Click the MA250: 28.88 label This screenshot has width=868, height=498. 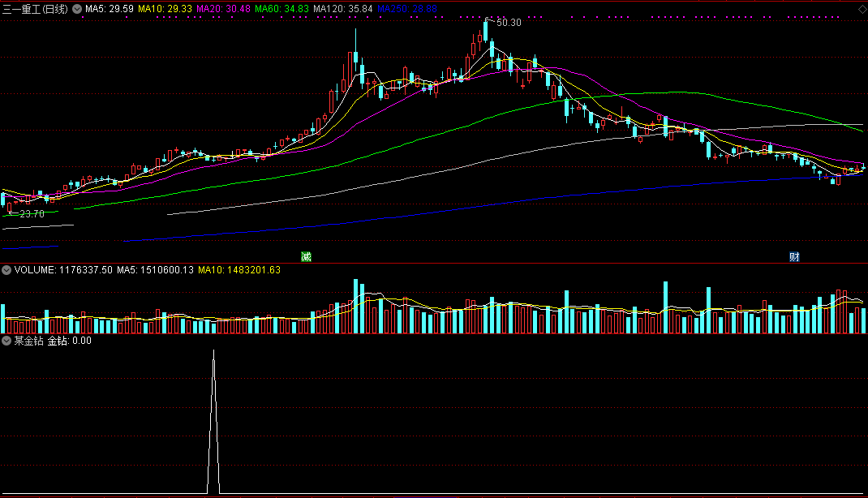(407, 9)
